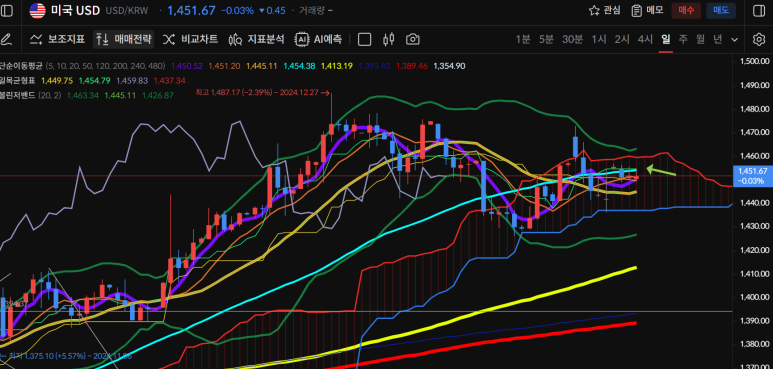Select the 1시 timeframe
Image resolution: width=773 pixels, height=369 pixels.
(599, 39)
